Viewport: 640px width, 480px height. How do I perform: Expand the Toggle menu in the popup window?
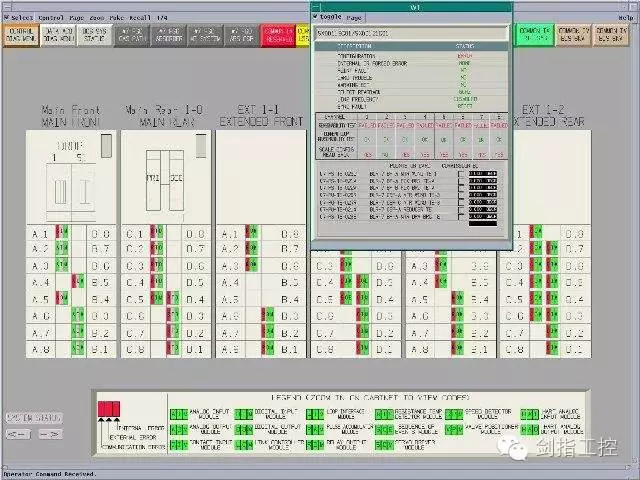(331, 18)
